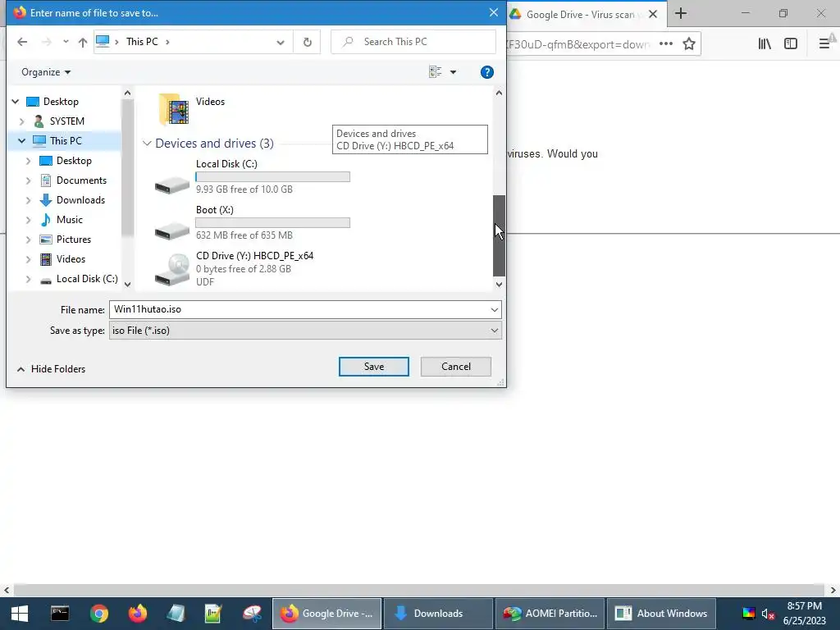This screenshot has width=840, height=630.
Task: Click Hide Folders
Action: (52, 369)
